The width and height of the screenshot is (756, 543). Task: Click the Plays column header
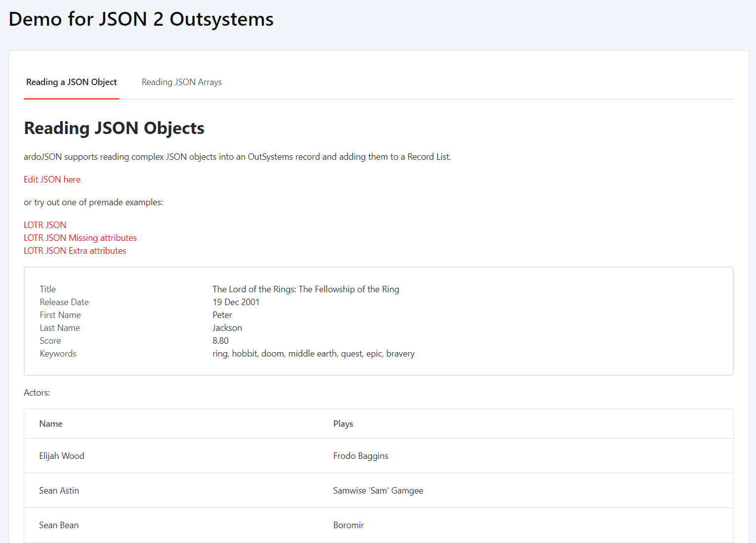[x=343, y=423]
